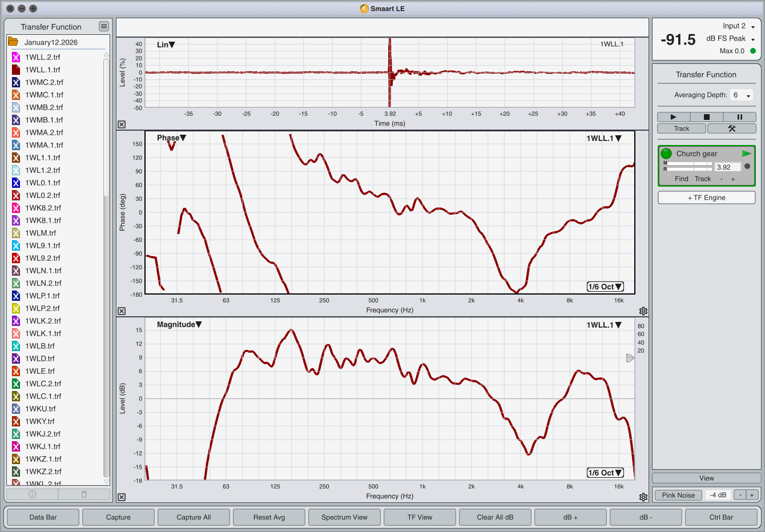Open the phase plot 1WLL.1 trace dropdown
This screenshot has width=765, height=532.
coord(604,138)
